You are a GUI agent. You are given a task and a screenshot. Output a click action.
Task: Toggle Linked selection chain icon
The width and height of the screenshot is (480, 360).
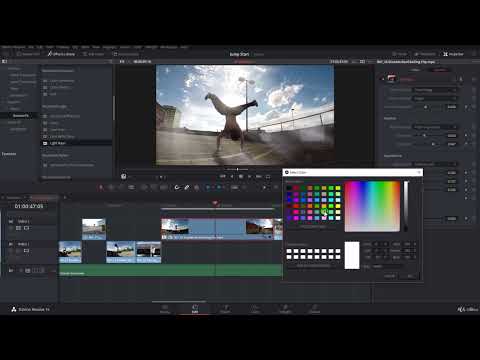(187, 187)
